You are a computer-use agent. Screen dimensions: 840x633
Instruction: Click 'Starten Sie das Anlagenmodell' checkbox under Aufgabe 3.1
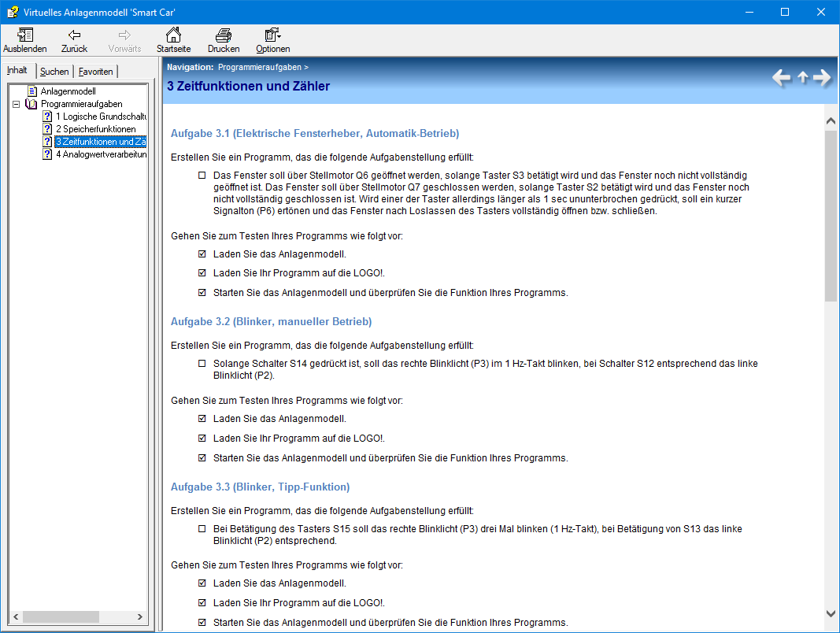[x=202, y=292]
